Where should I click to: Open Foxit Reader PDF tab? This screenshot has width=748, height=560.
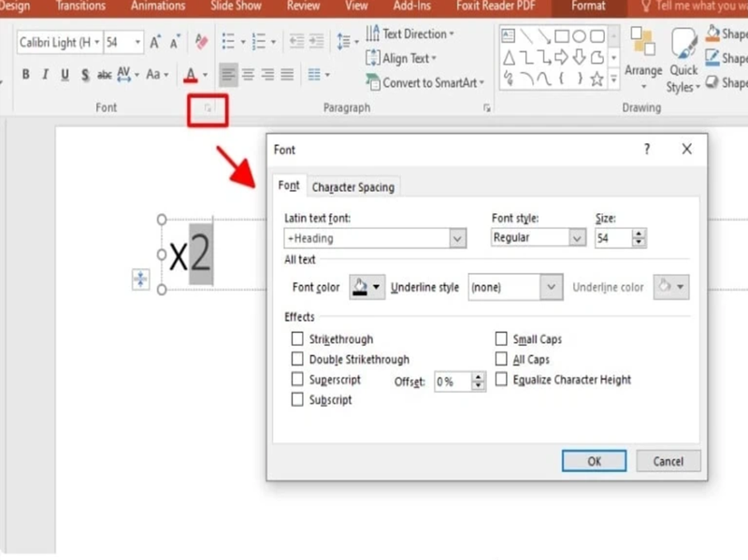click(x=496, y=6)
